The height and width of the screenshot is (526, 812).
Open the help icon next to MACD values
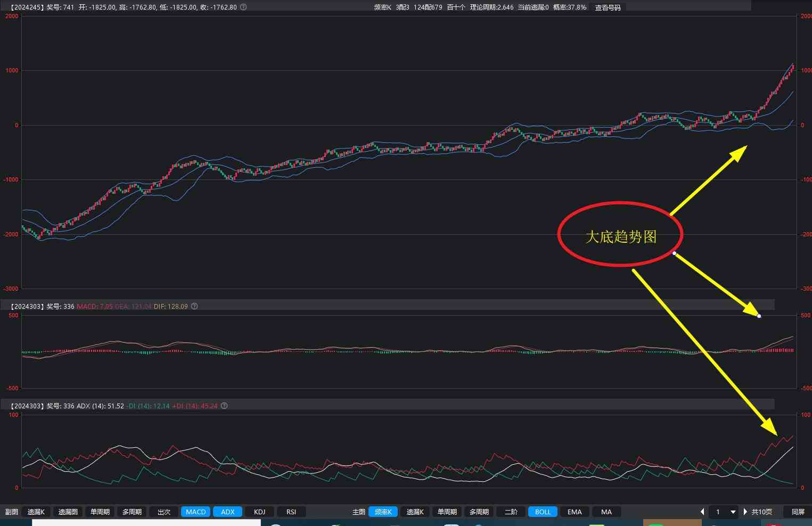pyautogui.click(x=194, y=306)
